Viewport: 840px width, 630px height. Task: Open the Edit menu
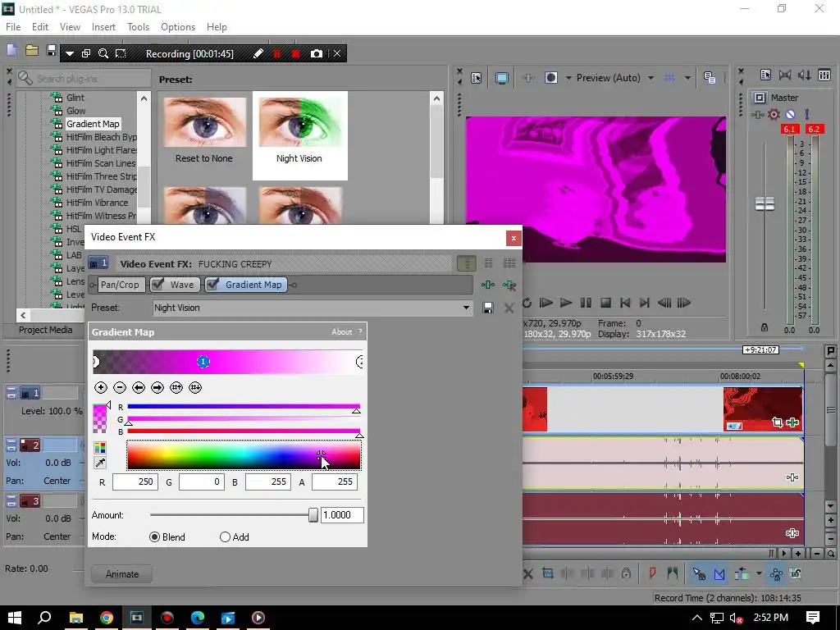click(x=39, y=27)
